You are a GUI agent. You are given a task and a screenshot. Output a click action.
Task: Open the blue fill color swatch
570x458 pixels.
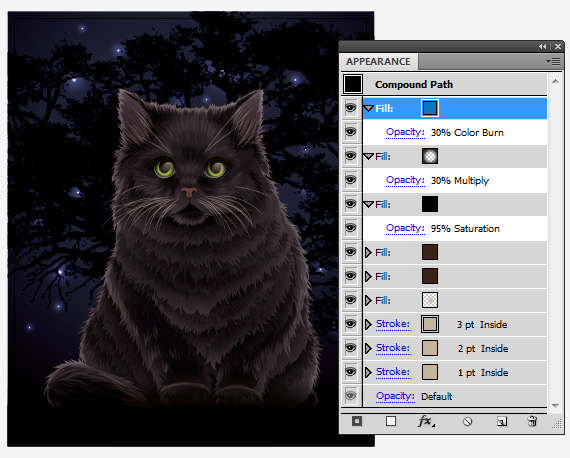coord(430,108)
